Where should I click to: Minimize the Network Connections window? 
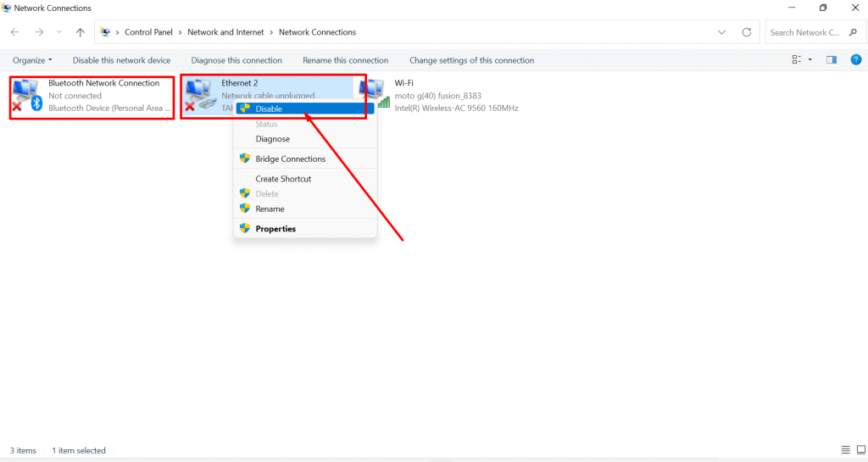pyautogui.click(x=792, y=8)
